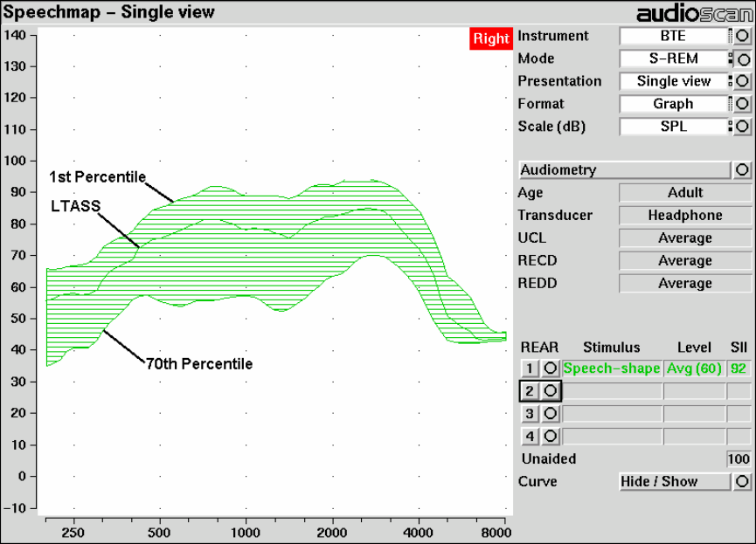Screen dimensions: 756x544
Task: Click the round button next to Mode
Action: [x=743, y=59]
